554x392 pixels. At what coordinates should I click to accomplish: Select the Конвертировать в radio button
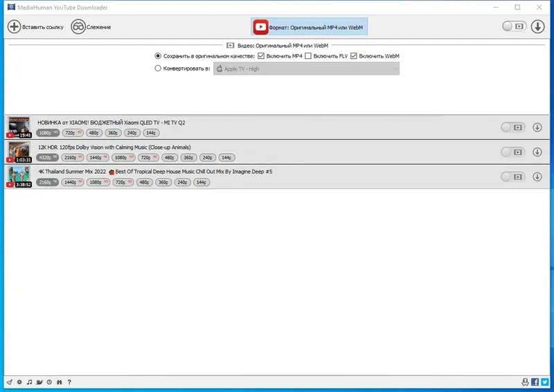pyautogui.click(x=158, y=69)
